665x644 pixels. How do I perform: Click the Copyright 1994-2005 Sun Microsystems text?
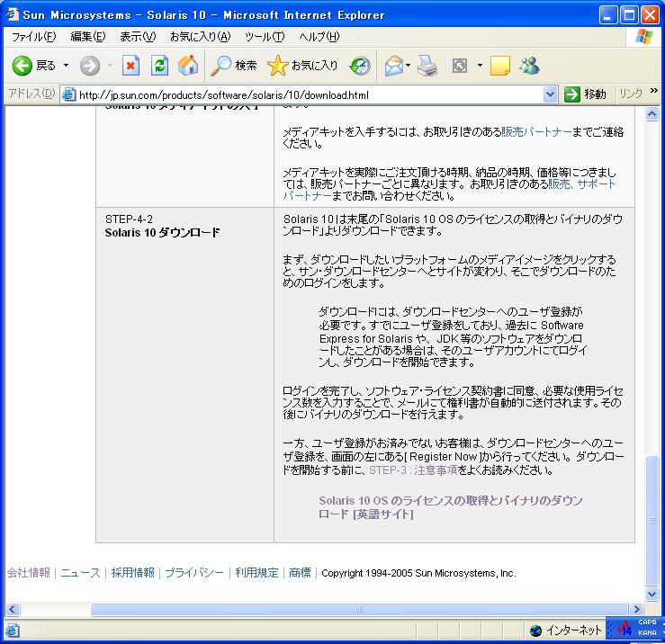418,573
